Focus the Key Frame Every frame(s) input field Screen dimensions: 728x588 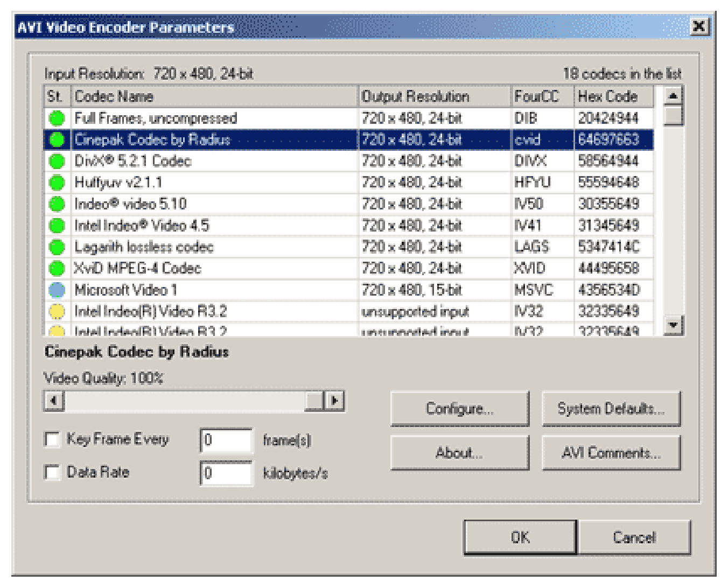(x=226, y=440)
